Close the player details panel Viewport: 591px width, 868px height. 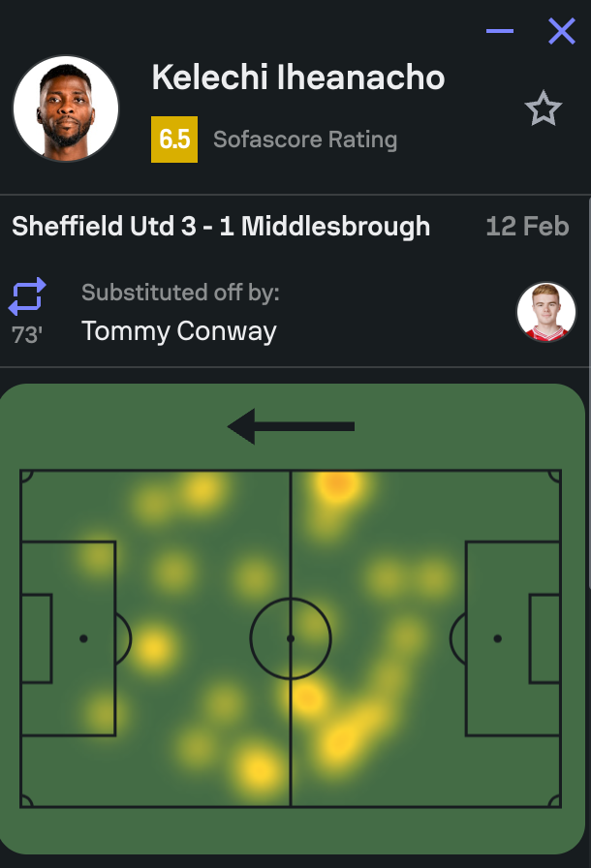562,32
